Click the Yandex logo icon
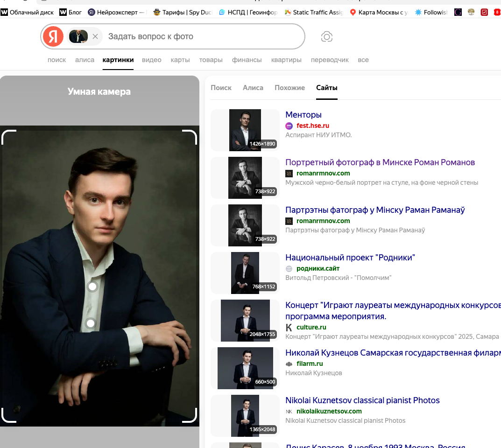The height and width of the screenshot is (448, 501). pyautogui.click(x=53, y=36)
